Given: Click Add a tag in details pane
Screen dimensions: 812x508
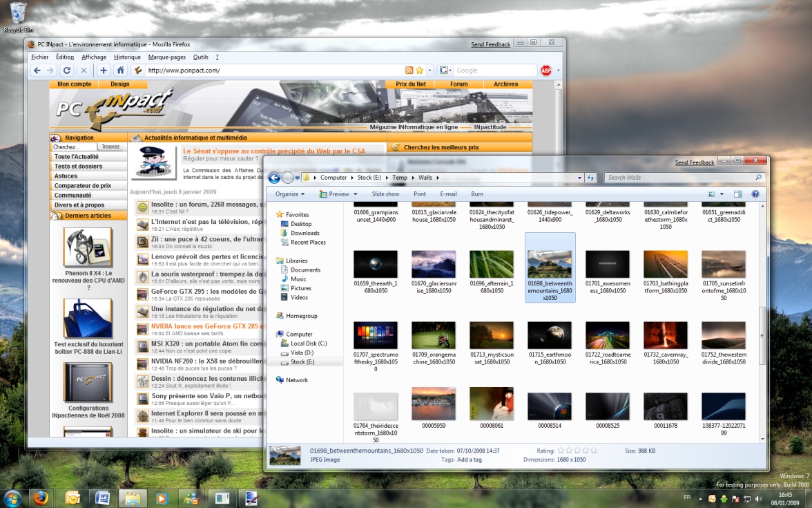Looking at the screenshot, I should tap(470, 460).
